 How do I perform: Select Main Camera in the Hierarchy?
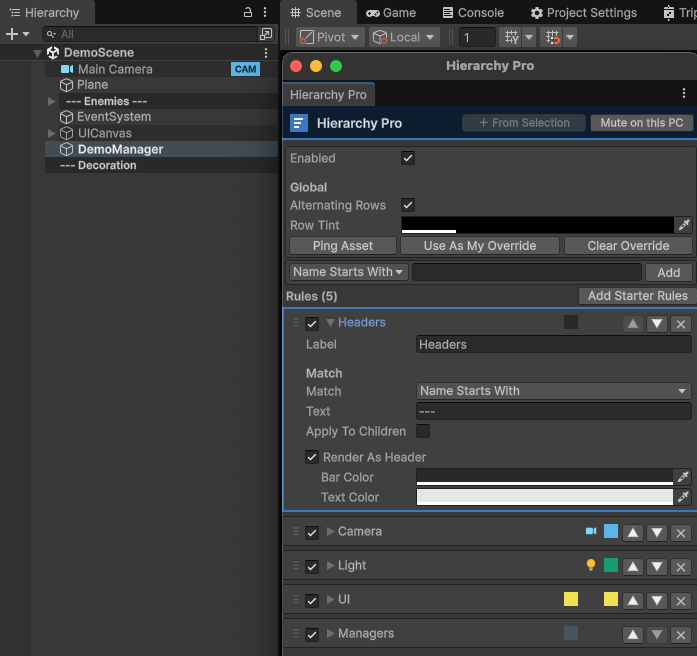(115, 69)
